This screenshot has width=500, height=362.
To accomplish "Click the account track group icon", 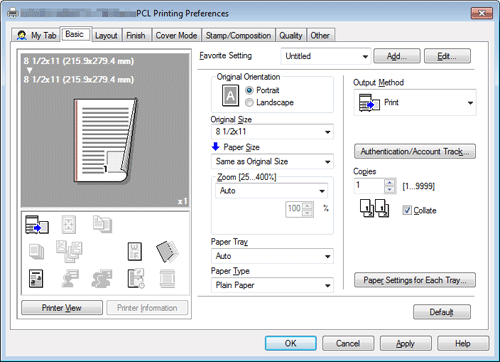I will tap(102, 279).
